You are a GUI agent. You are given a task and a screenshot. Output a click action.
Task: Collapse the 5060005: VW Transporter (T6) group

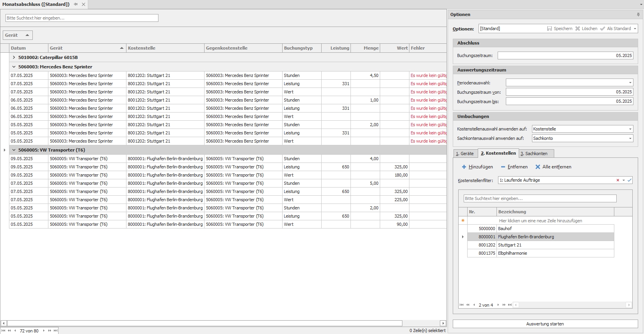pyautogui.click(x=14, y=150)
